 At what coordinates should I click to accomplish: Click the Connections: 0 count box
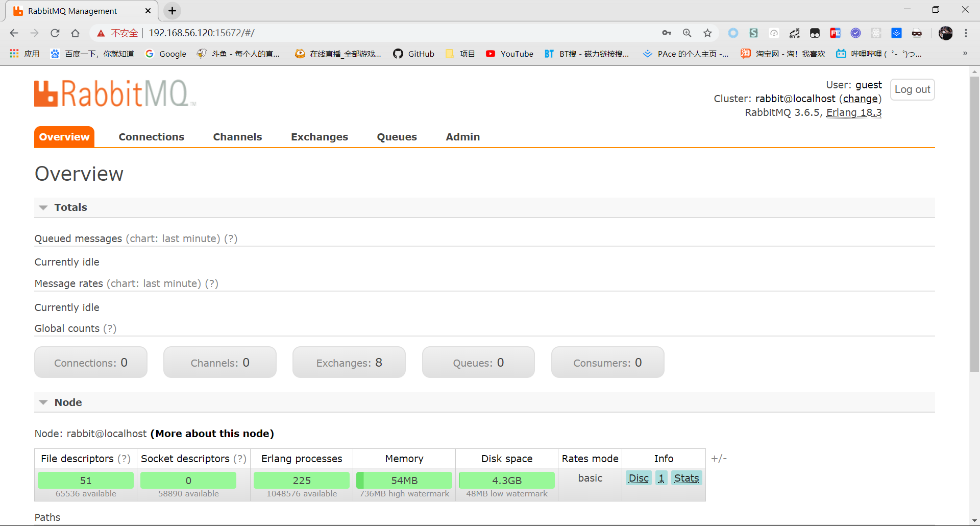point(91,363)
